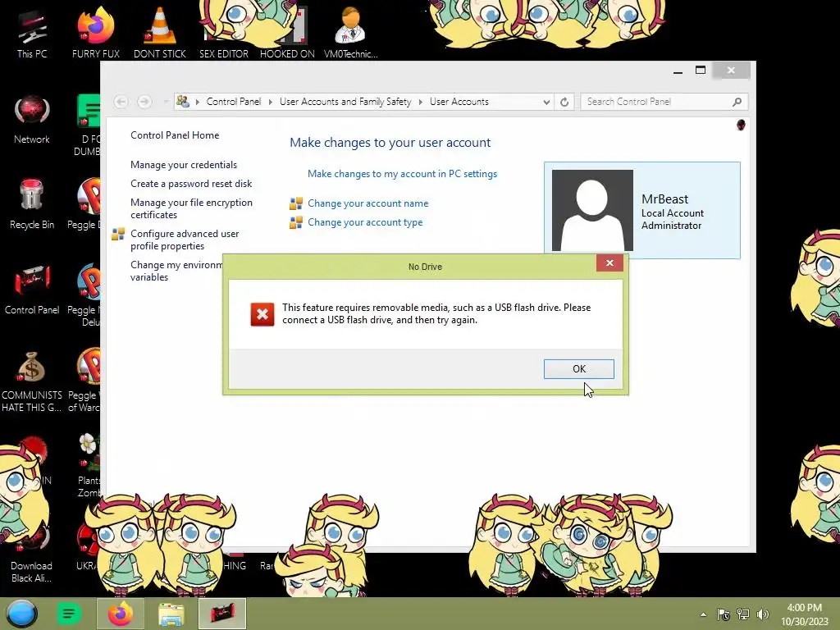Open Action Center flag tray icon
This screenshot has height=630, width=840.
click(x=724, y=614)
